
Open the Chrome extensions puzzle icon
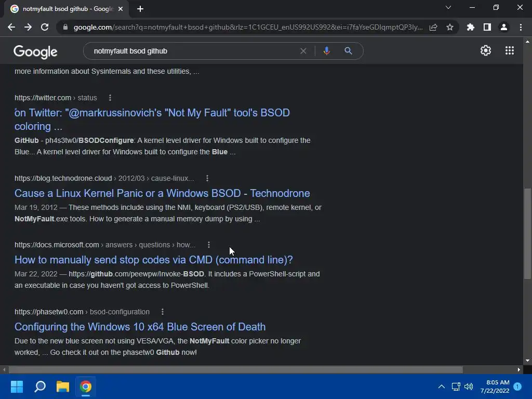(x=471, y=27)
